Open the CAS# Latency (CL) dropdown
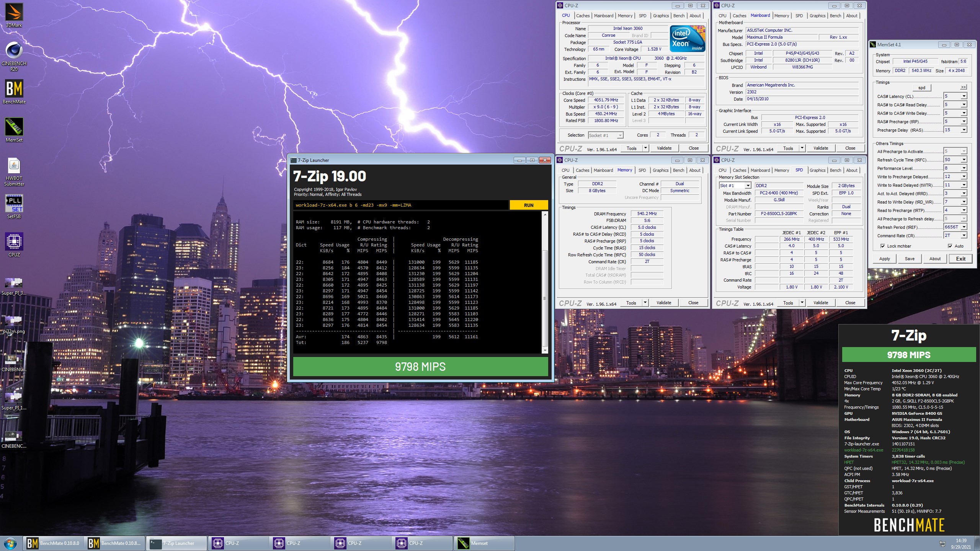Viewport: 980px width, 551px height. (964, 96)
